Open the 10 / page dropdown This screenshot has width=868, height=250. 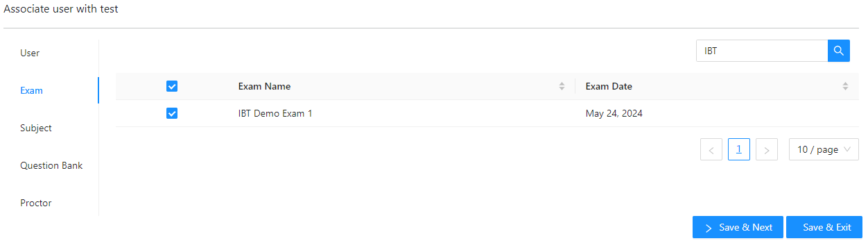pos(824,150)
